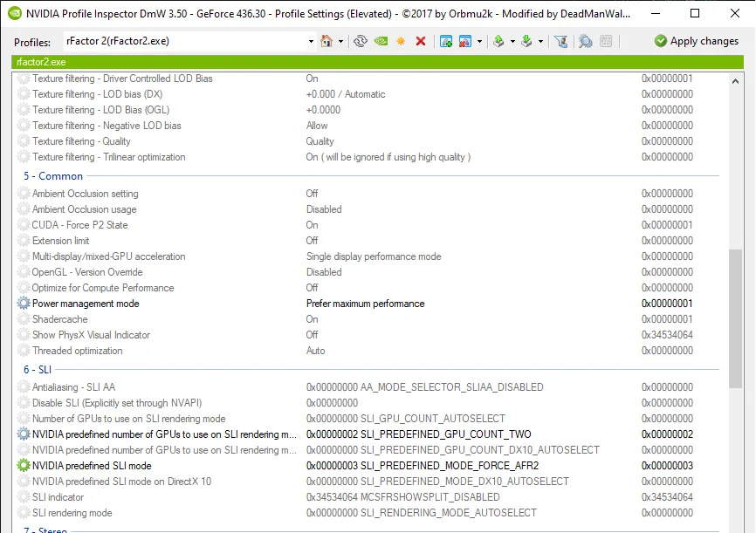Click the filter settings toolbar icon
This screenshot has height=533, width=756.
pos(561,41)
